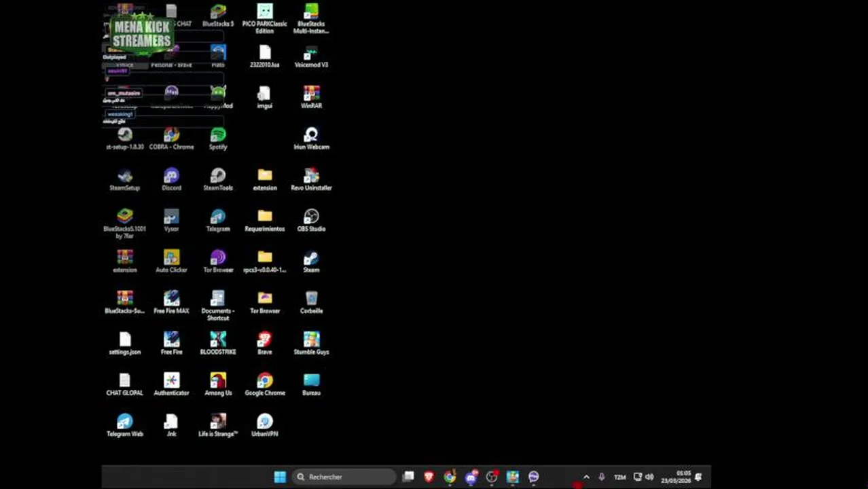The image size is (868, 489).
Task: Launch the Stumble Guys shortcut
Action: coord(311,344)
